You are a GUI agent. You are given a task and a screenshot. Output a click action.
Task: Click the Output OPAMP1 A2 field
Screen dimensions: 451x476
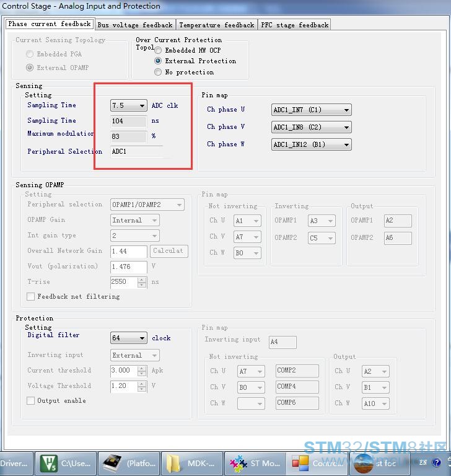398,221
